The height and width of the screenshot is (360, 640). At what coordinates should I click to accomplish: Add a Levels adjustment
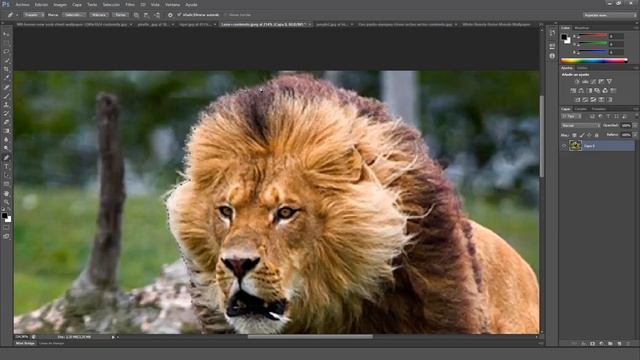tap(585, 82)
